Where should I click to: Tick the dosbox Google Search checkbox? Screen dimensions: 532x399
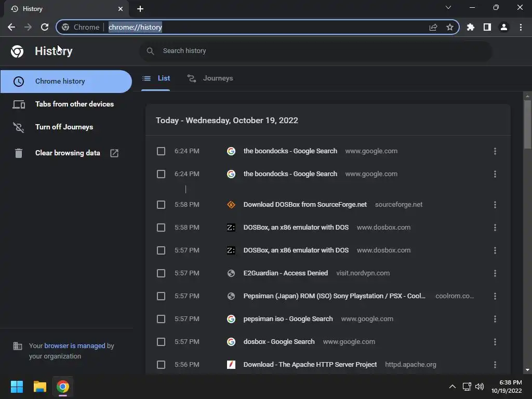point(161,342)
